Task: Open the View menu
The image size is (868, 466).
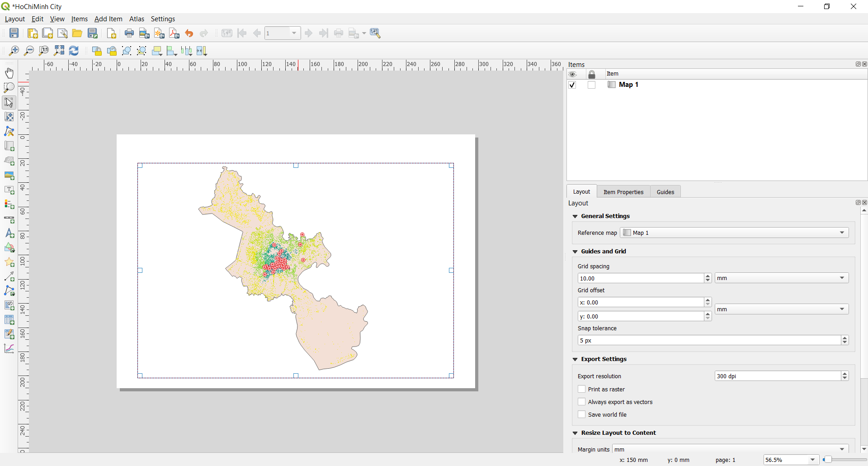Action: coord(57,19)
